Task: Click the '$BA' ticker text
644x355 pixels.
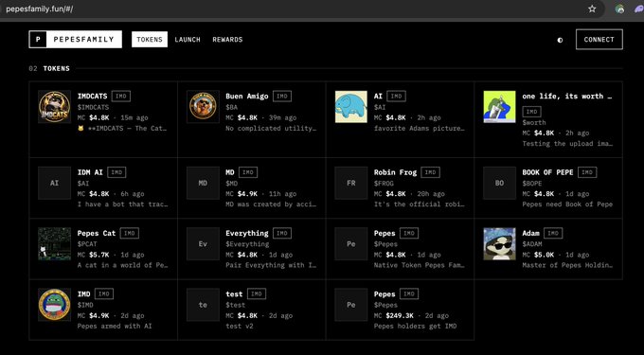Action: [x=232, y=107]
